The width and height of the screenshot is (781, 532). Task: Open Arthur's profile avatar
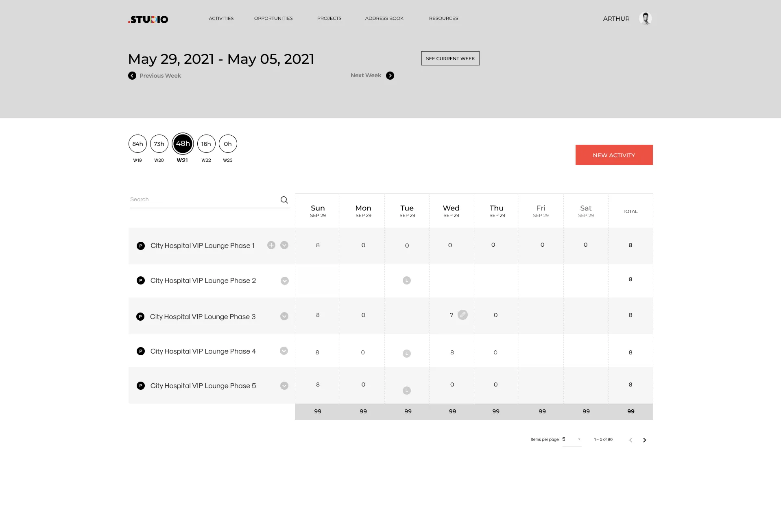click(646, 18)
